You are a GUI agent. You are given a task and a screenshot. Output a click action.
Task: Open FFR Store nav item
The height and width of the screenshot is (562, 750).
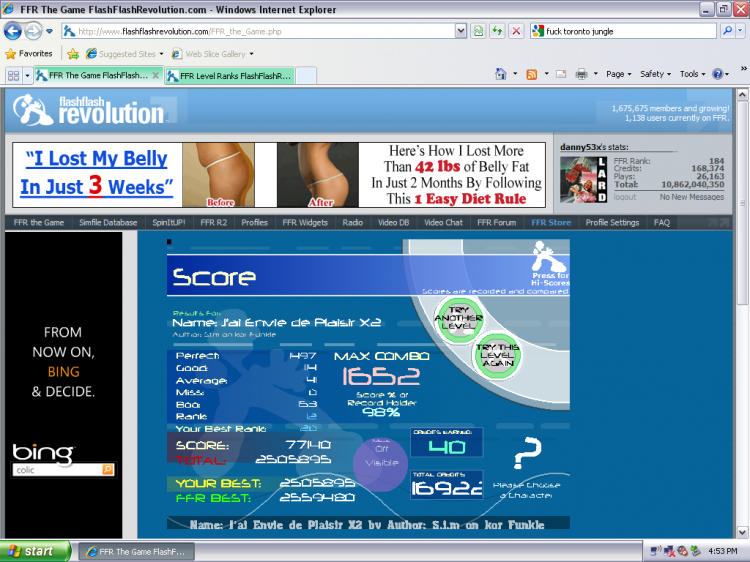(x=551, y=222)
